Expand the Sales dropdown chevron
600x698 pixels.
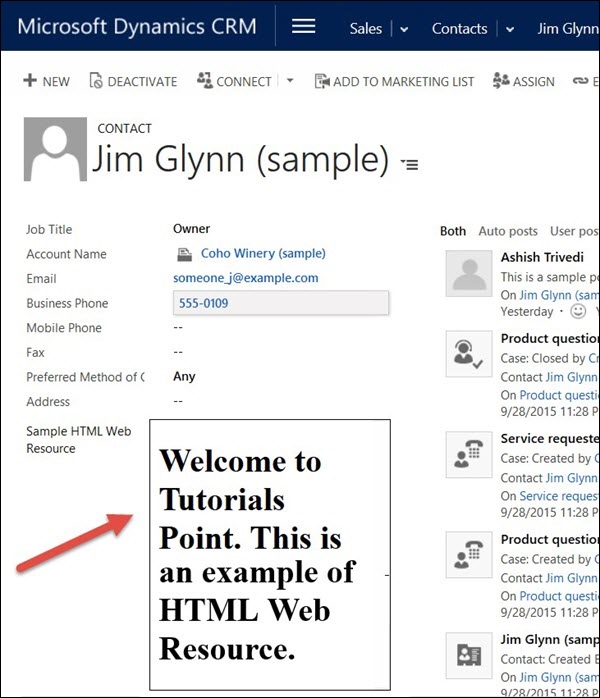click(404, 29)
